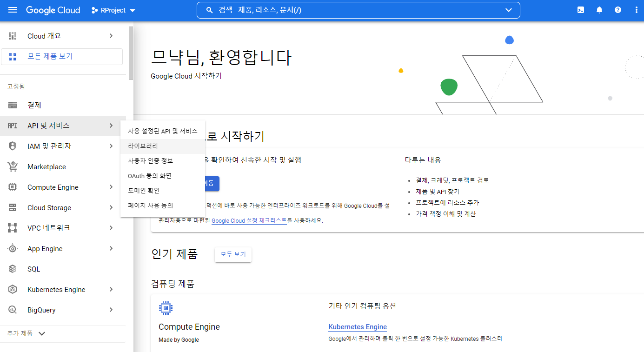
Task: Expand the search bar dropdown chevron
Action: (x=509, y=10)
